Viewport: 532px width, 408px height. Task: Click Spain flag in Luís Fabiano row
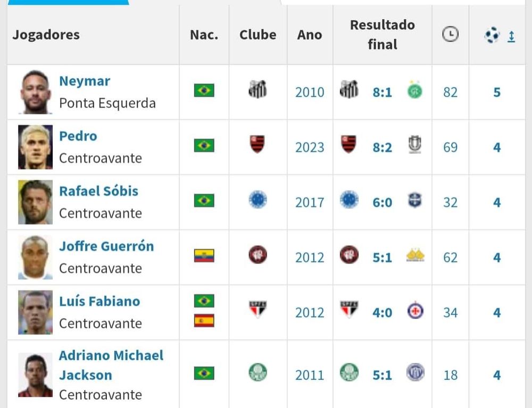204,321
